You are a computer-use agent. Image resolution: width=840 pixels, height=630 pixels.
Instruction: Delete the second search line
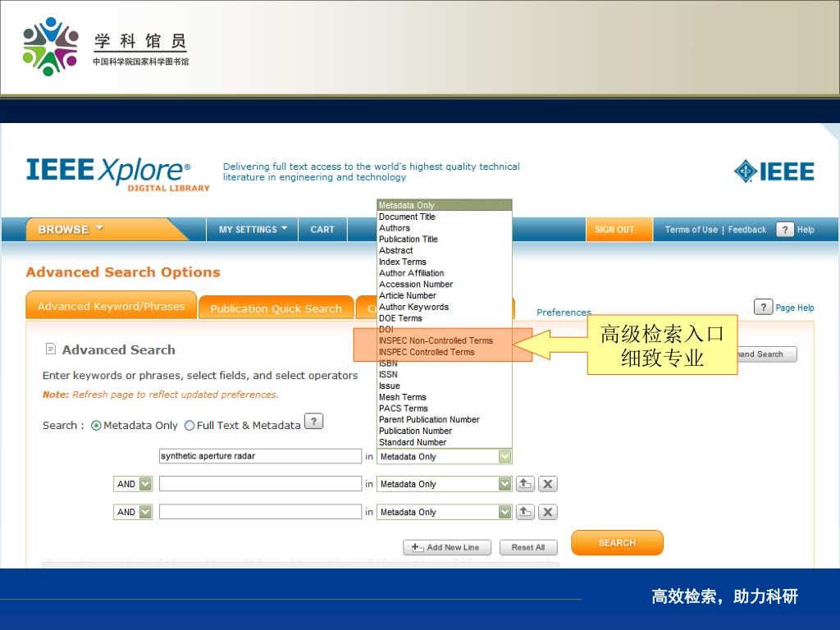click(x=547, y=484)
